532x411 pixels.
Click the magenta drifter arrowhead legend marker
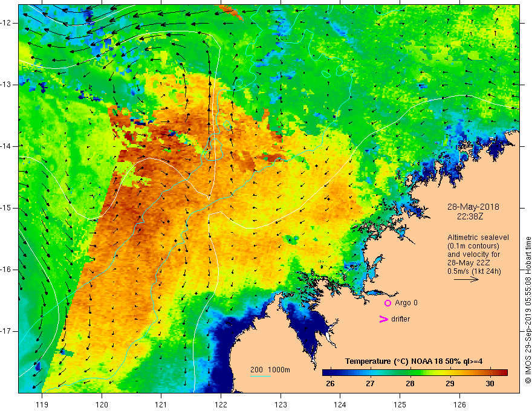pos(383,319)
